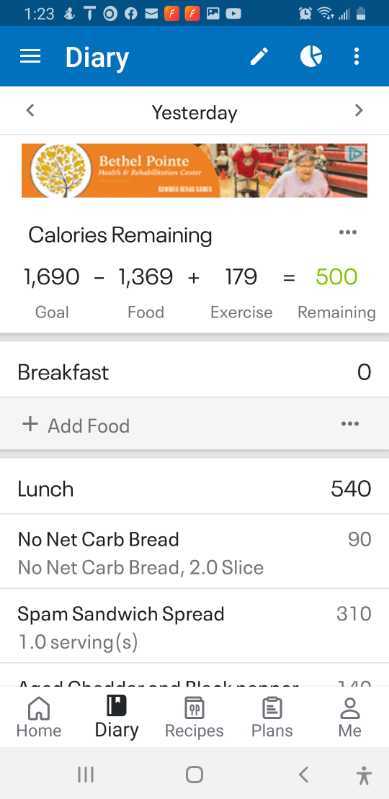This screenshot has width=389, height=799.
Task: Open Breakfast more options dots
Action: pos(350,424)
